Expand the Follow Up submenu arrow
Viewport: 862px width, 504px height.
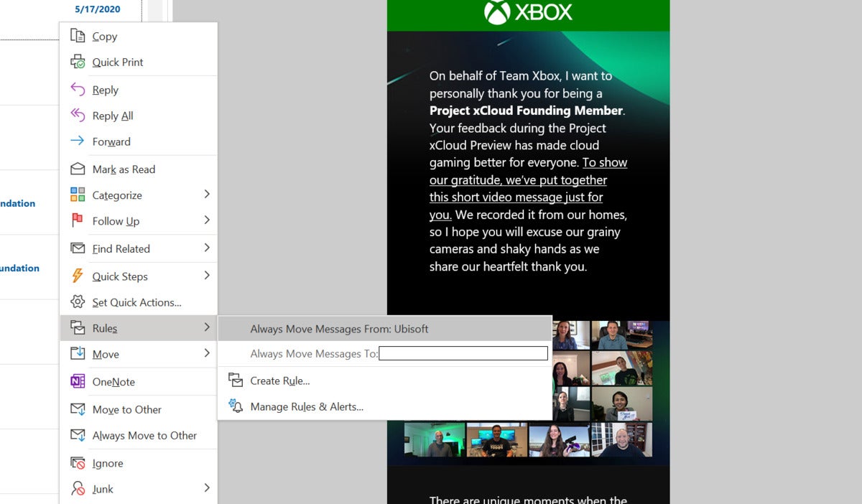click(x=207, y=220)
